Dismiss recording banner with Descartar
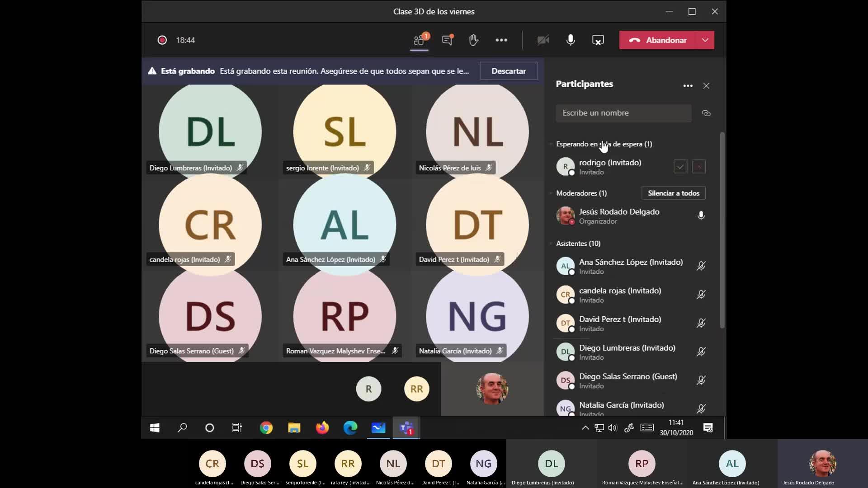This screenshot has height=488, width=868. click(508, 71)
